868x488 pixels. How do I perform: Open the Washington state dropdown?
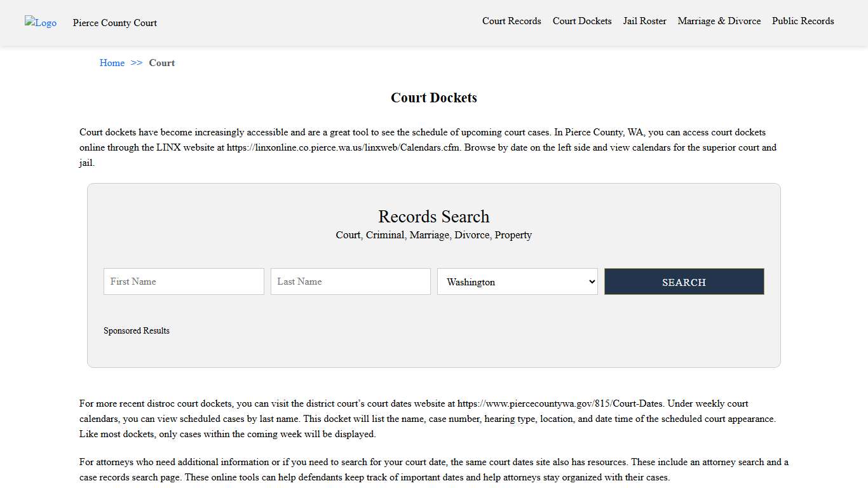pyautogui.click(x=517, y=281)
